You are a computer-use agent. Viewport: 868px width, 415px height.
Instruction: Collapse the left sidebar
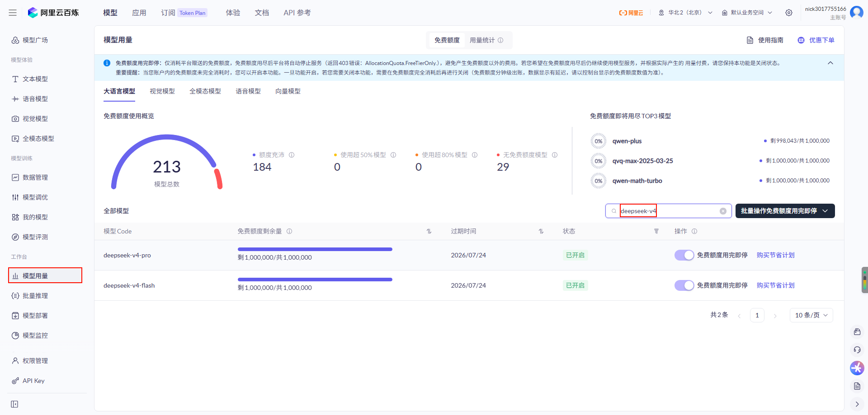click(x=14, y=404)
